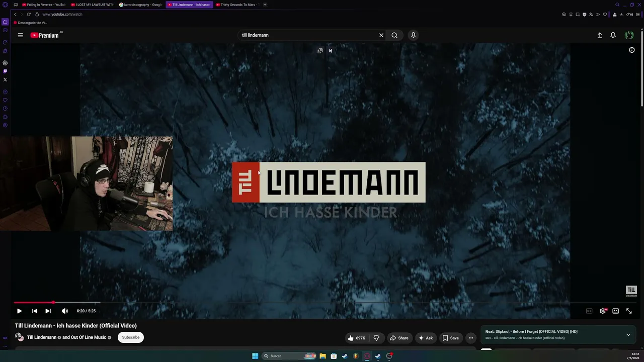
Task: Open the translate page icon
Action: (x=591, y=14)
